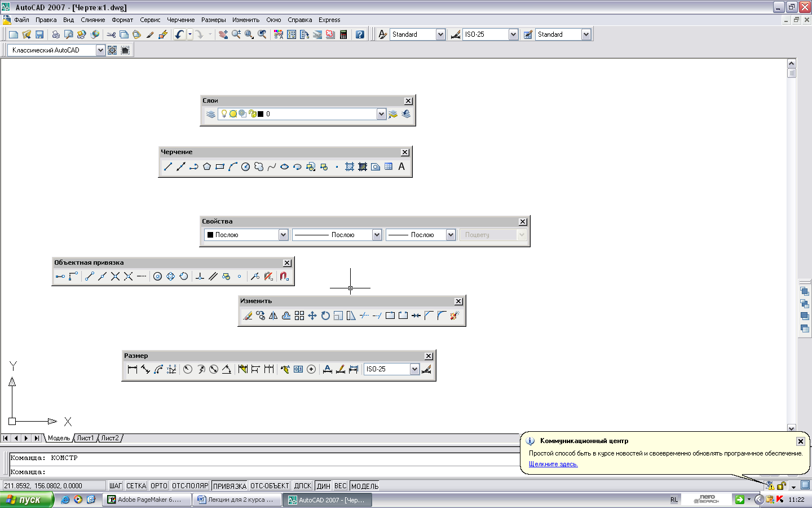This screenshot has height=508, width=812.
Task: Toggle ДИН dynamic input
Action: coord(324,485)
